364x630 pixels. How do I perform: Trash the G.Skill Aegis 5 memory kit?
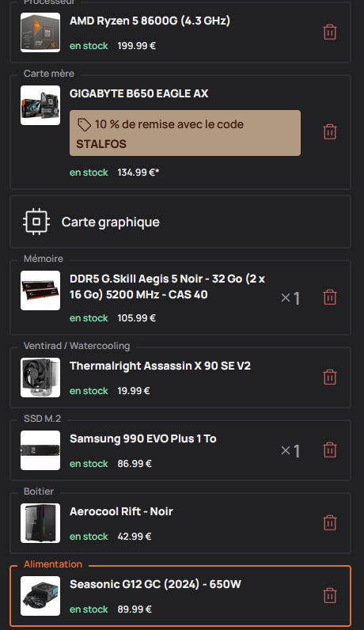(x=330, y=298)
